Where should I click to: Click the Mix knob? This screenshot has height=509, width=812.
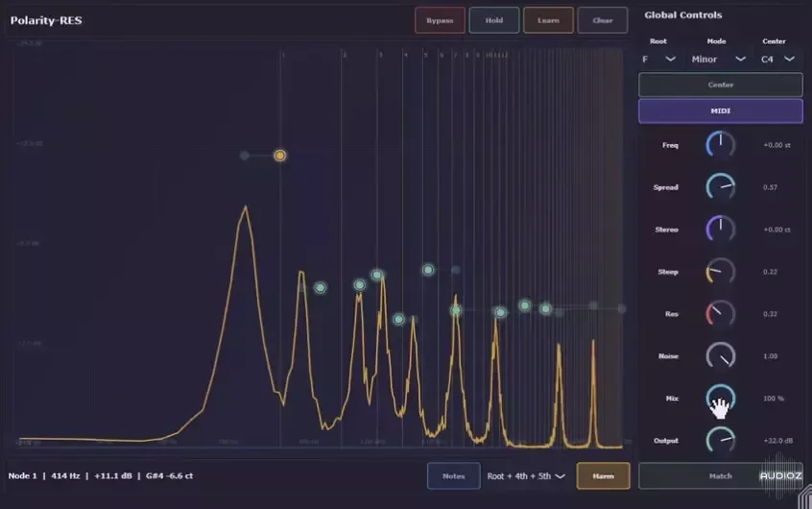pyautogui.click(x=721, y=399)
